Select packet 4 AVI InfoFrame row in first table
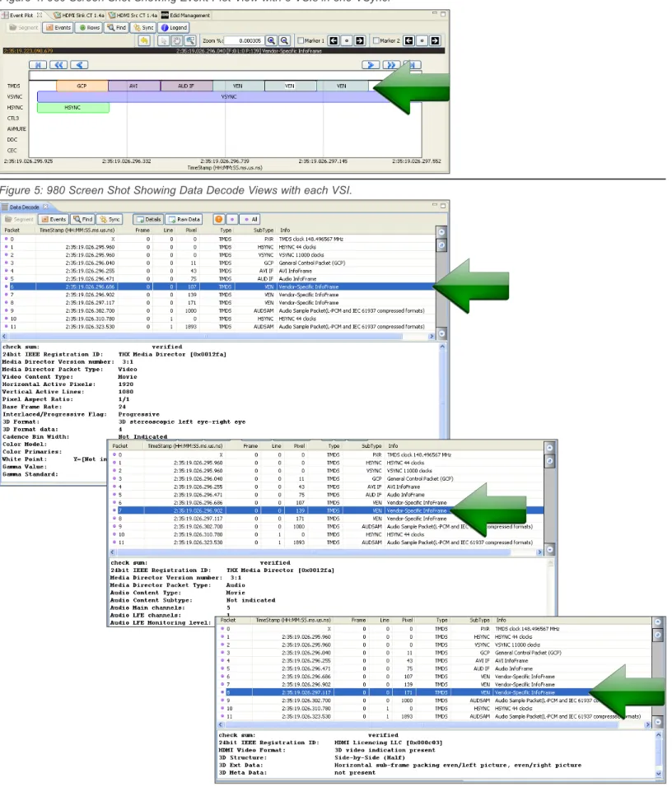 pyautogui.click(x=218, y=271)
